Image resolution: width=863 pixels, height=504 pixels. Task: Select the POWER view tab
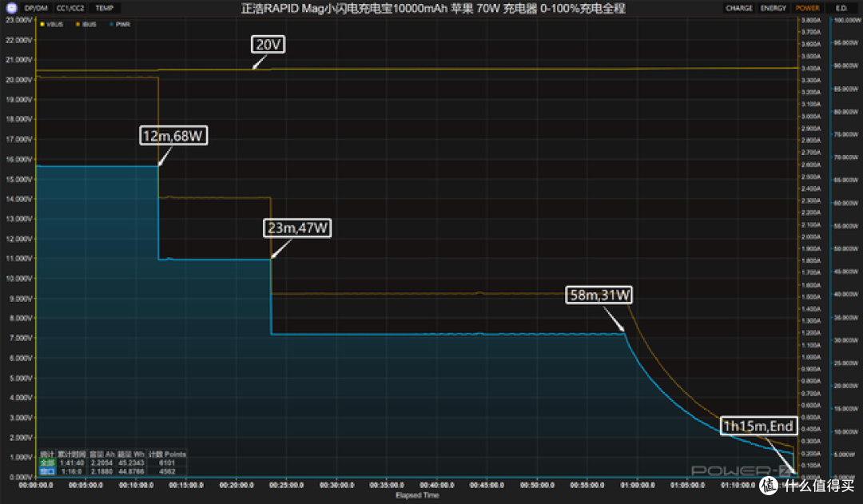click(x=807, y=8)
